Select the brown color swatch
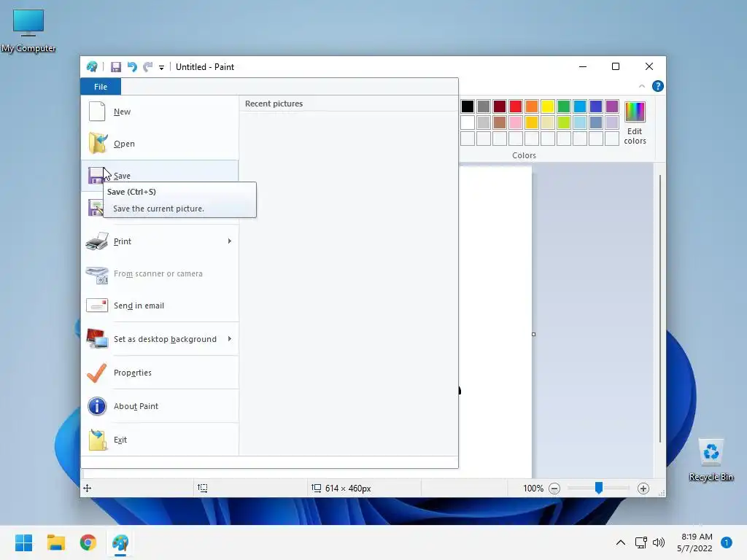The width and height of the screenshot is (747, 560). 500,122
